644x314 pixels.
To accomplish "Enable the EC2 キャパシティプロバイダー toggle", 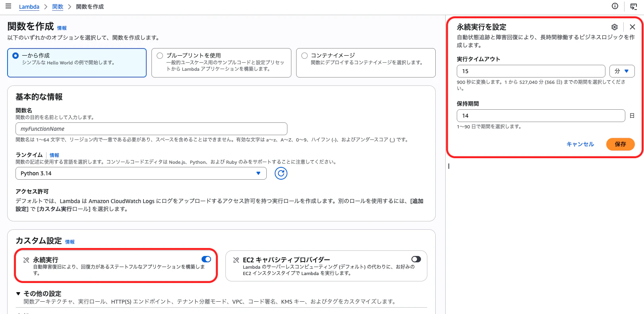I will [416, 259].
